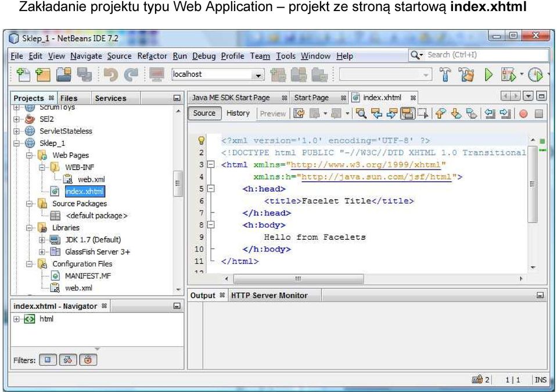
Task: Collapse the Sklep_1 project node
Action: pyautogui.click(x=16, y=143)
